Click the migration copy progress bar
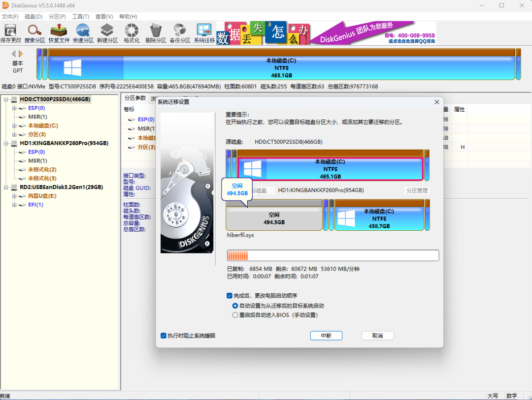The width and height of the screenshot is (532, 400). click(333, 255)
